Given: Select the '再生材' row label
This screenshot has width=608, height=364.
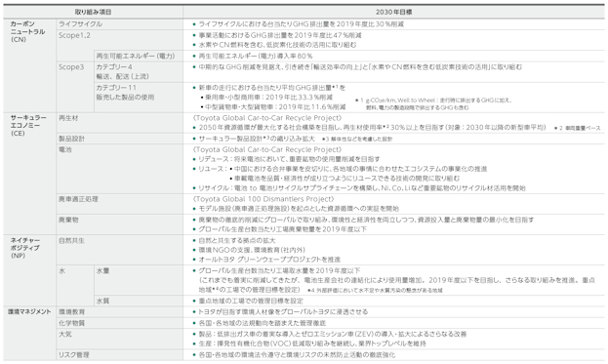Looking at the screenshot, I should 68,118.
